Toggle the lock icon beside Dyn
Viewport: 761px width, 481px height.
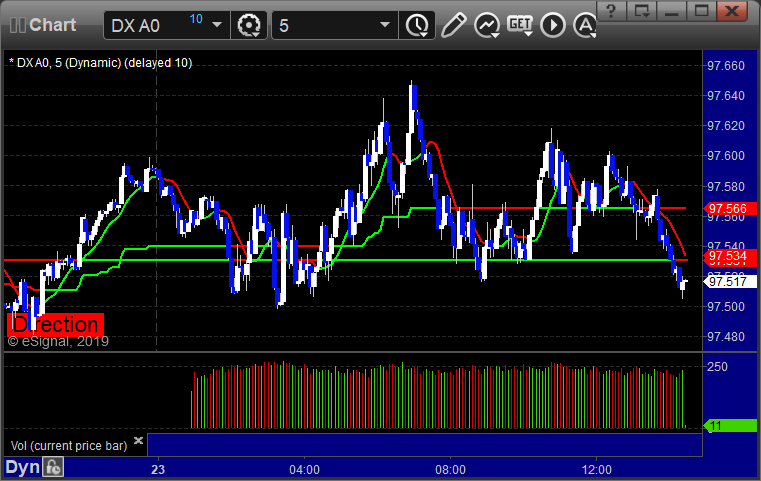click(53, 467)
